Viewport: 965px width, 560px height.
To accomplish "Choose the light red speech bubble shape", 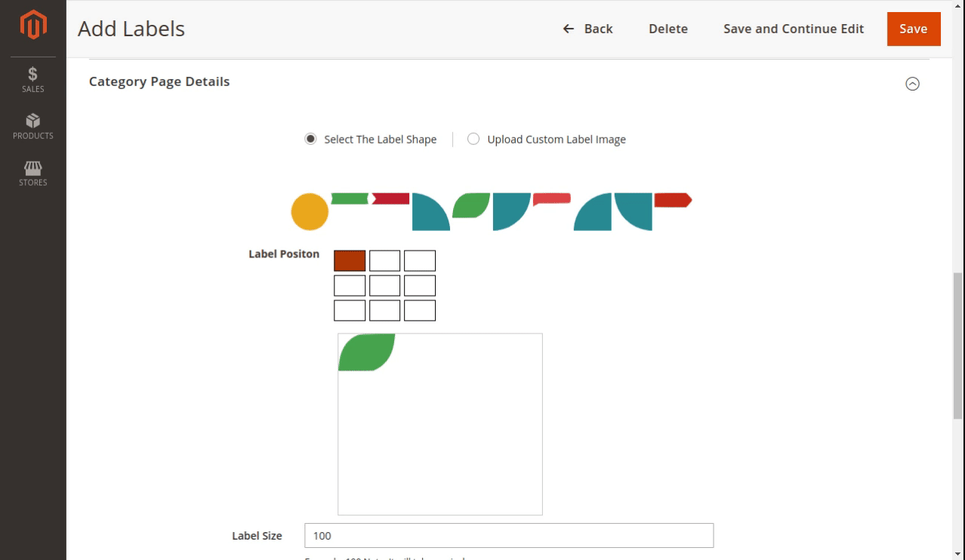I will tap(552, 199).
